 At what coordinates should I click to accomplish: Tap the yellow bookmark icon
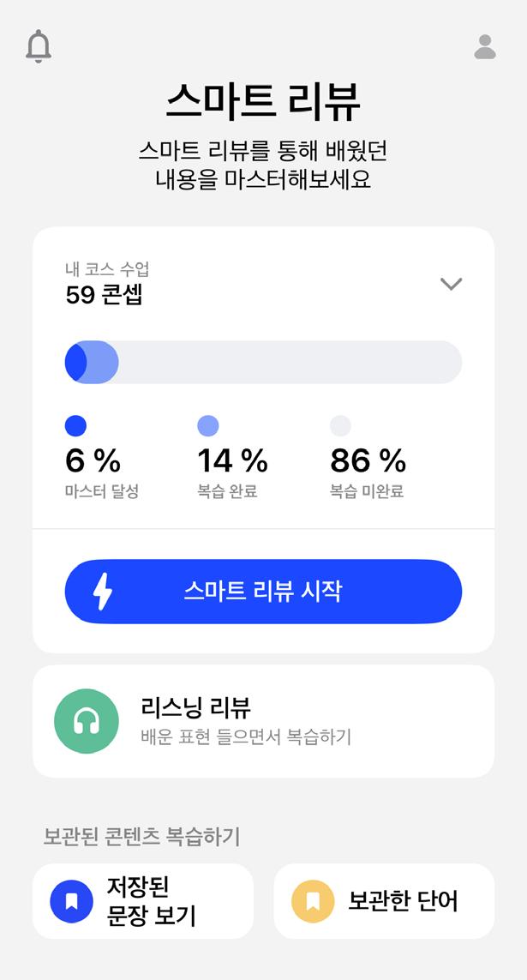[313, 901]
